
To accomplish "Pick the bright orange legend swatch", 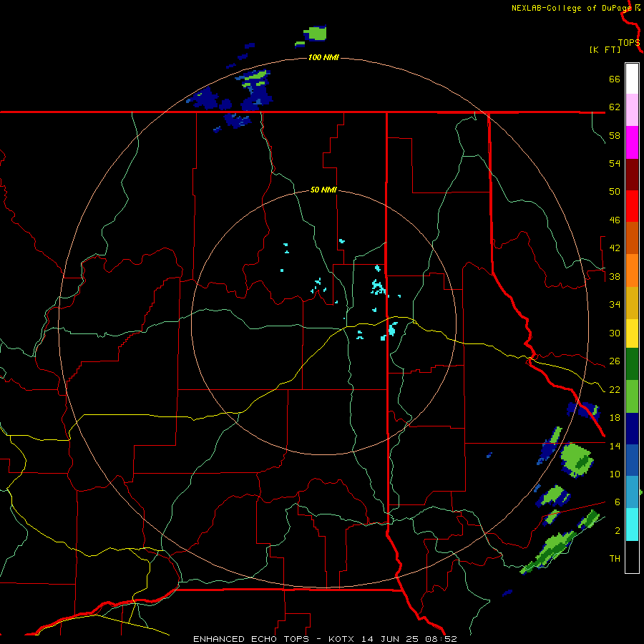I will (x=632, y=270).
